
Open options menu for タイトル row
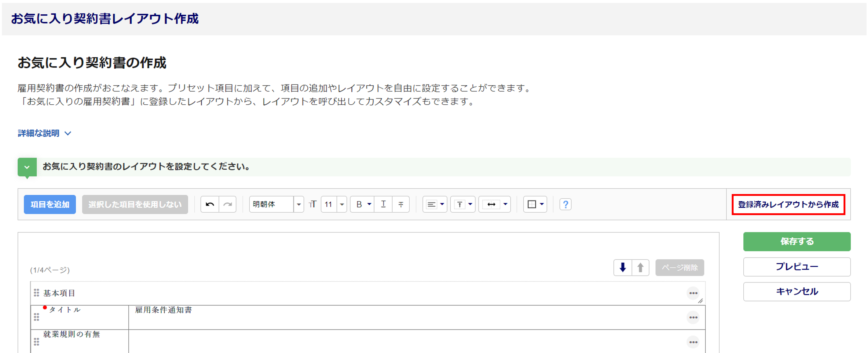(693, 317)
